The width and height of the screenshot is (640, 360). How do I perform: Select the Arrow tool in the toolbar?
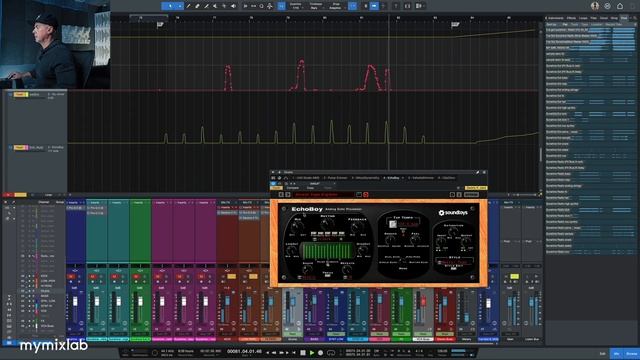click(x=169, y=6)
